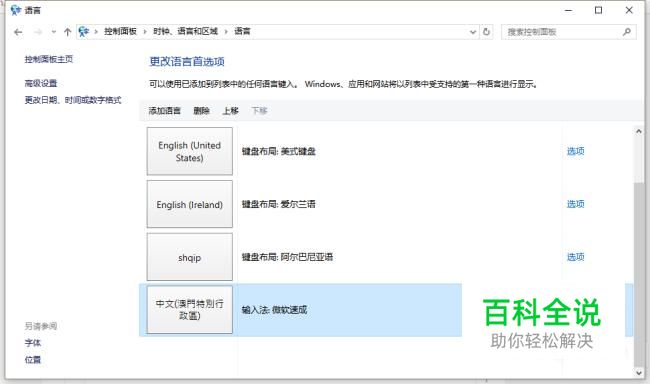Open 选项 for shqip
This screenshot has width=650, height=384.
[x=575, y=257]
